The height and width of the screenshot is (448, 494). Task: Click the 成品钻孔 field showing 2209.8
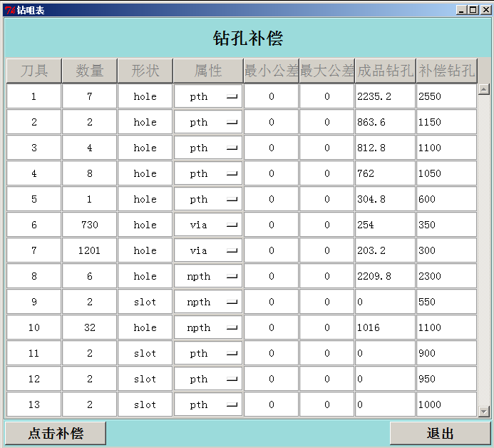point(385,276)
